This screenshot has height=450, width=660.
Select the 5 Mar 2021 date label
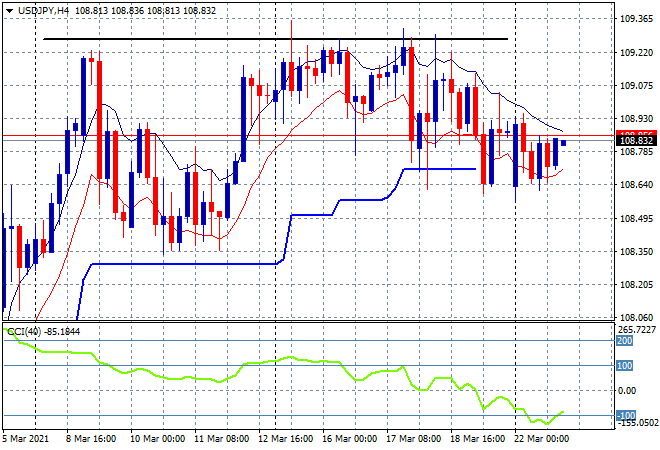(26, 439)
